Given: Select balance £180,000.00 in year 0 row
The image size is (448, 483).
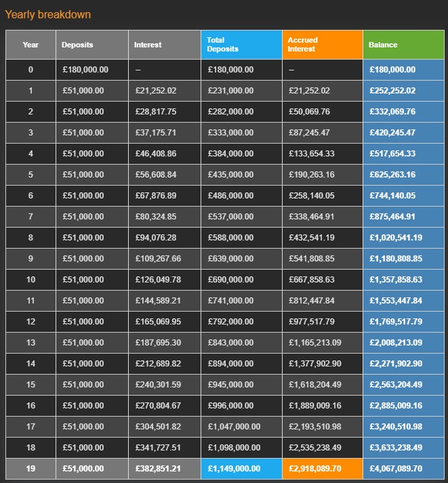Looking at the screenshot, I should pos(392,70).
